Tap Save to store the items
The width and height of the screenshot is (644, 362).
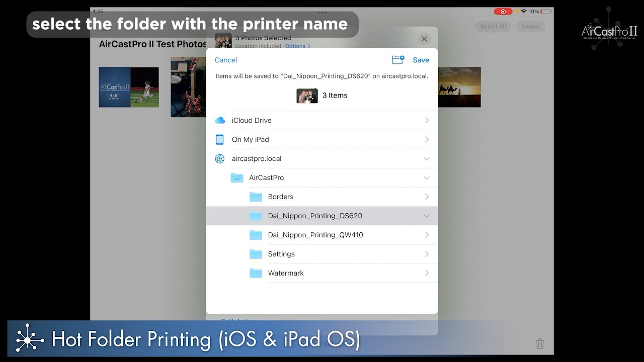(x=421, y=60)
